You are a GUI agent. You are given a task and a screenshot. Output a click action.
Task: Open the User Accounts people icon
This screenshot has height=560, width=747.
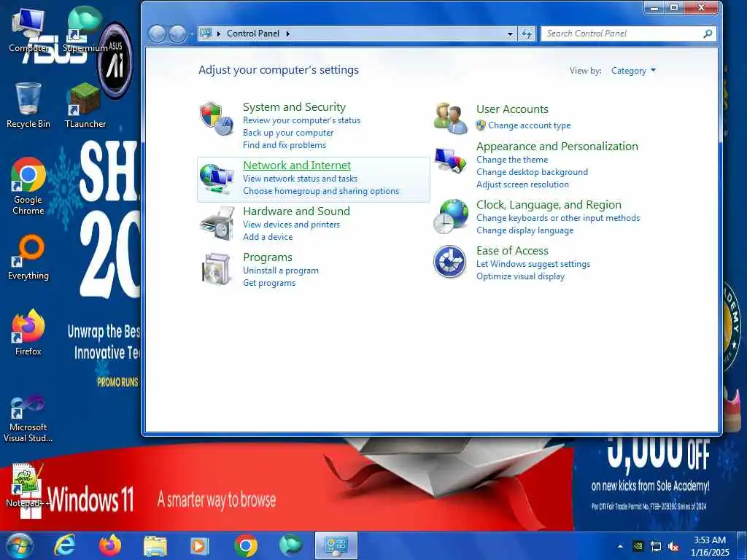coord(451,118)
